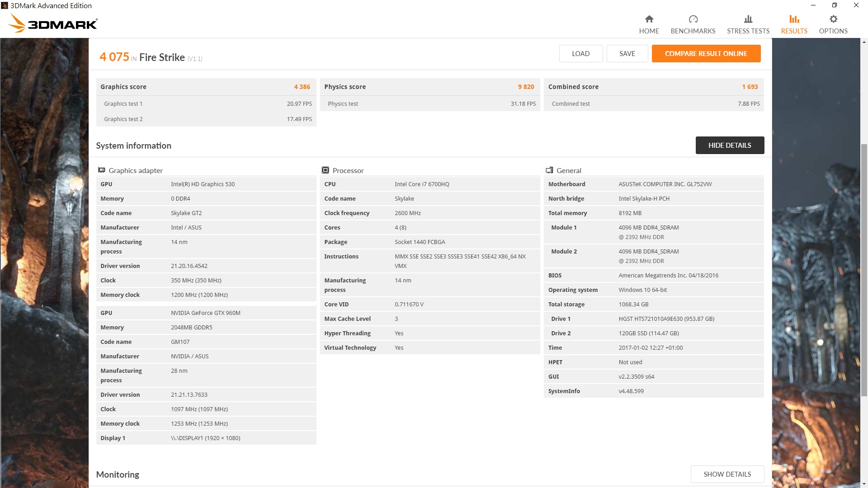Click the GUI v2.2.3509 s64 value
The width and height of the screenshot is (868, 488).
point(636,376)
